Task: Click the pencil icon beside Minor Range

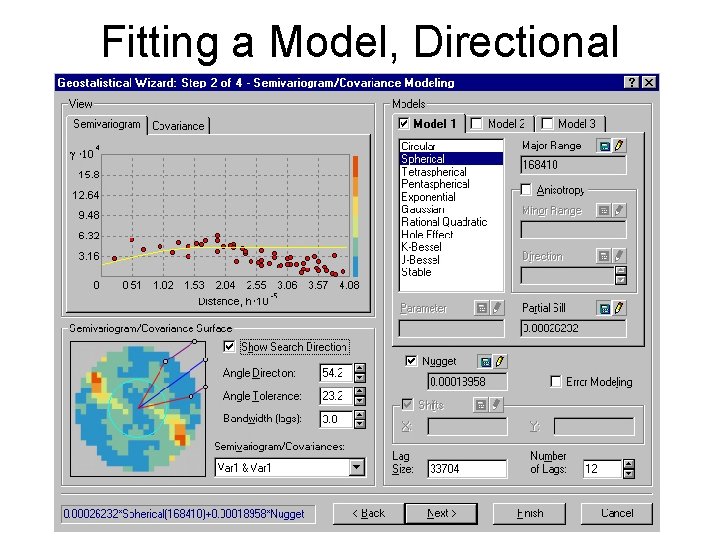Action: (x=619, y=211)
